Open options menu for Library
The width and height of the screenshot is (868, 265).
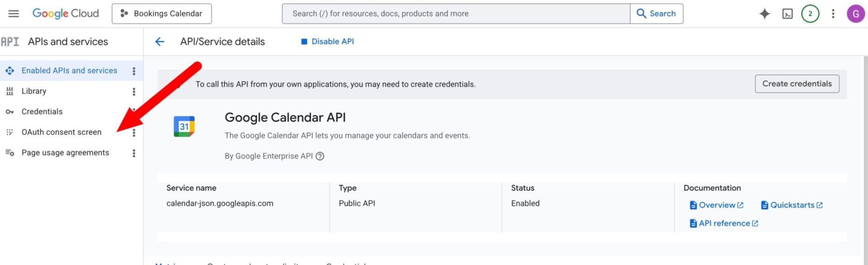134,92
